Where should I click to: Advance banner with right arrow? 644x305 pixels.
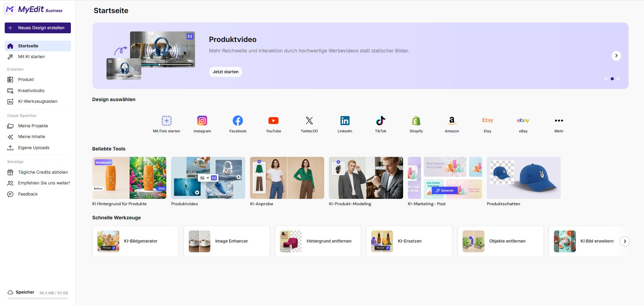tap(616, 56)
